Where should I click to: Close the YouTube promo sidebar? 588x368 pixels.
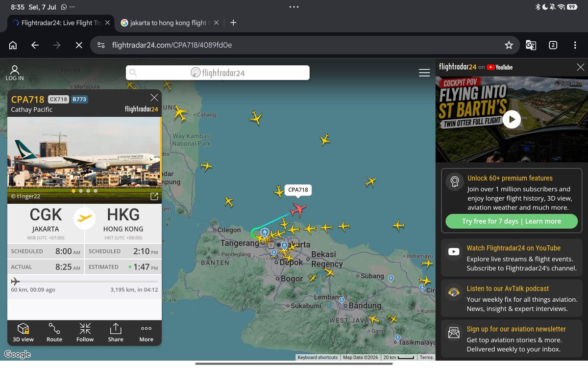581,67
